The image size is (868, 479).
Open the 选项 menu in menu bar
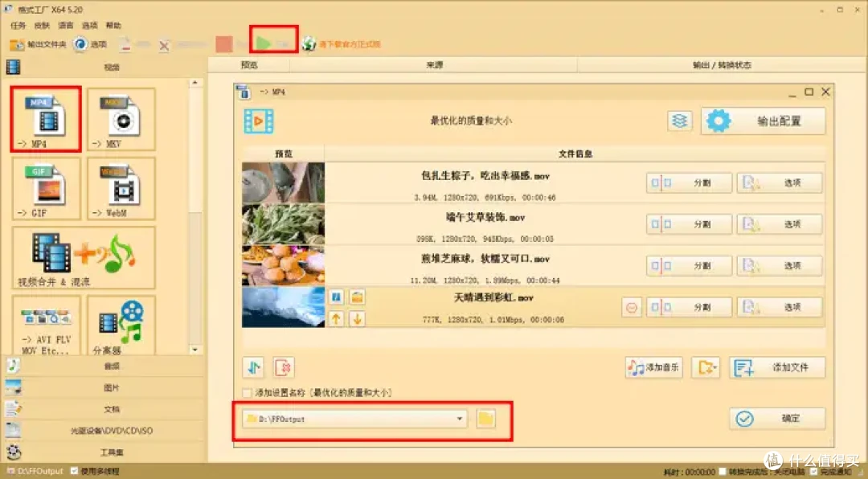click(x=90, y=26)
